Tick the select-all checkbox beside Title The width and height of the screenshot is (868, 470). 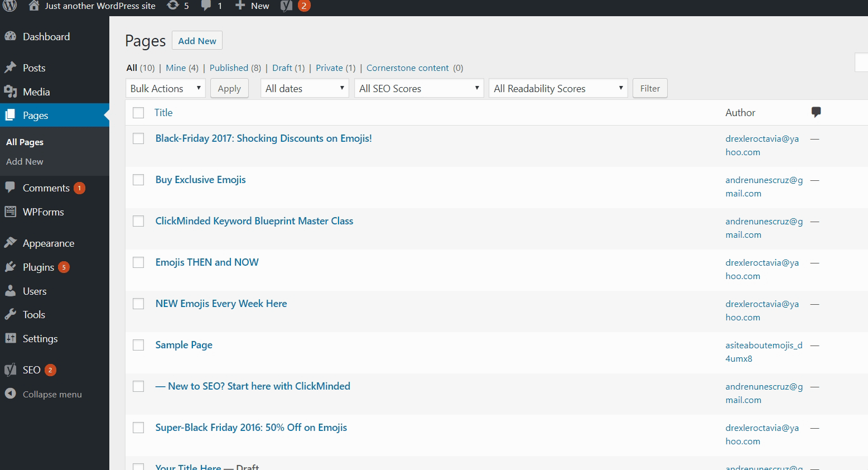coord(138,113)
